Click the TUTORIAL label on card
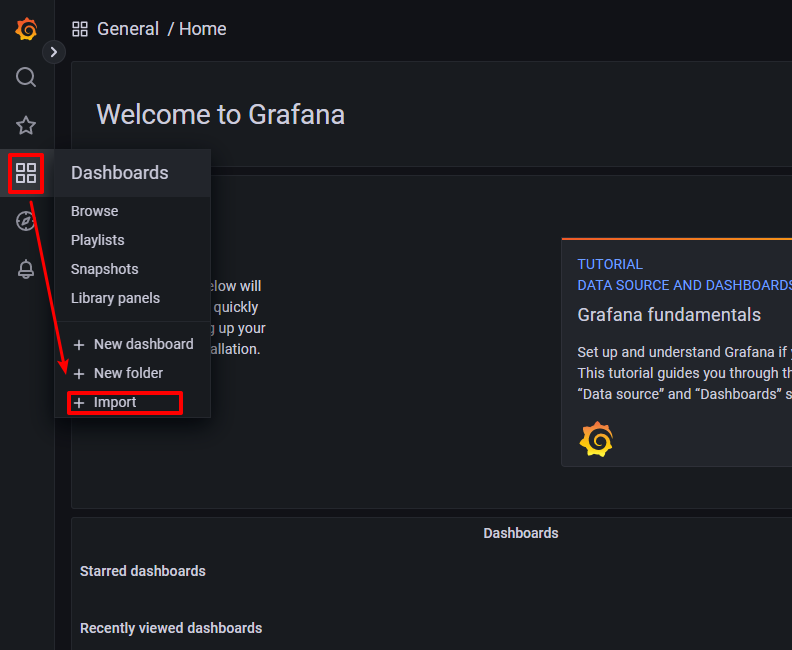Image resolution: width=792 pixels, height=650 pixels. click(x=610, y=264)
